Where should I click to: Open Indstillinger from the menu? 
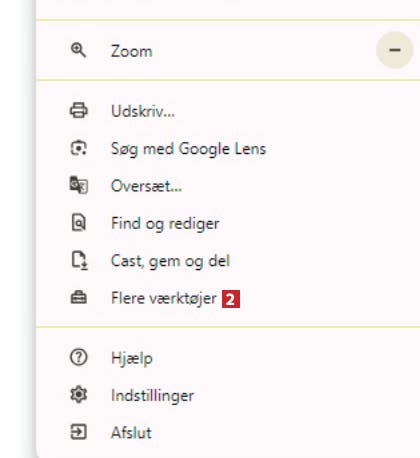click(x=228, y=395)
